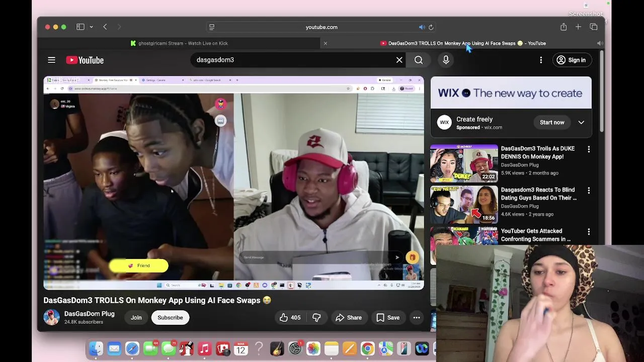644x362 pixels.
Task: Open System Settings from the Dock
Action: (x=295, y=348)
